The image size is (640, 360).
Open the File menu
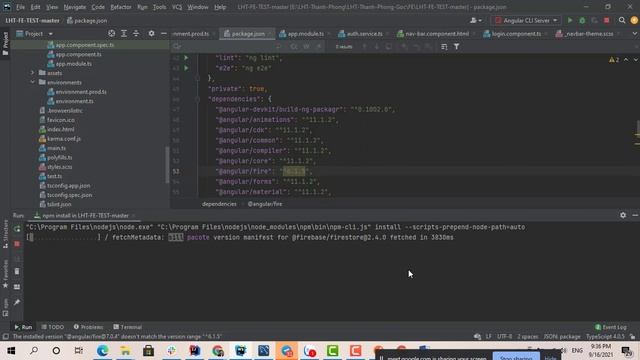[20, 7]
